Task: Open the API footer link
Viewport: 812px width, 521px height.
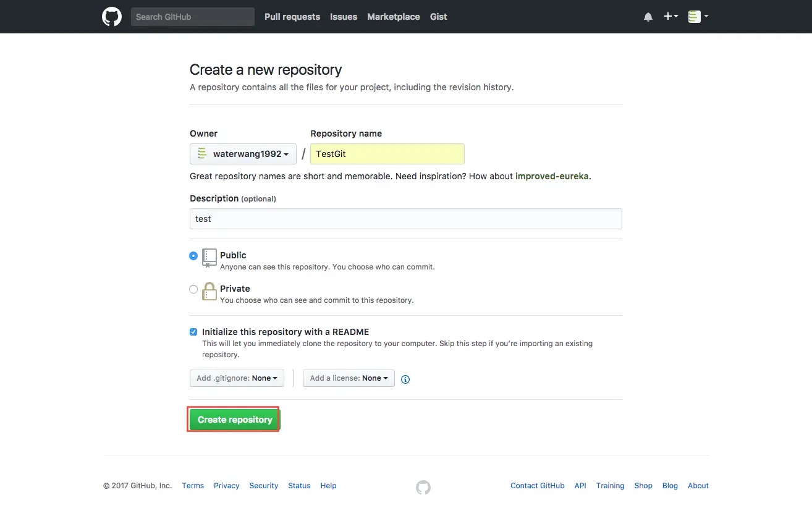Action: click(580, 486)
